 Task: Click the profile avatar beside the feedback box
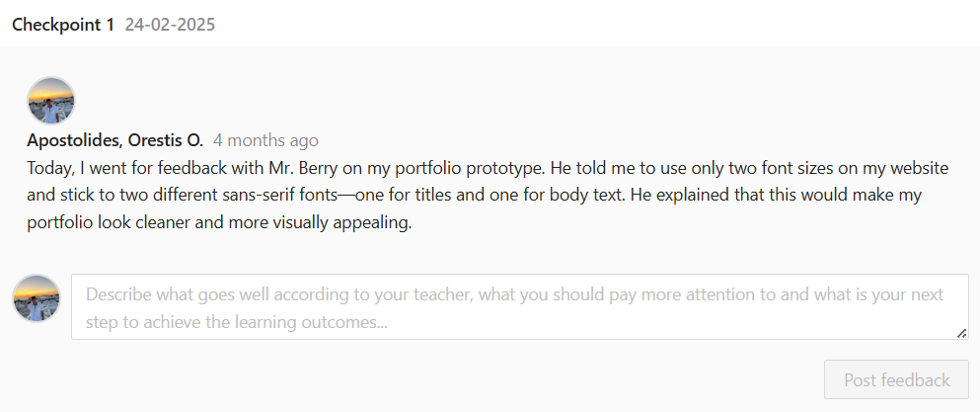tap(37, 298)
